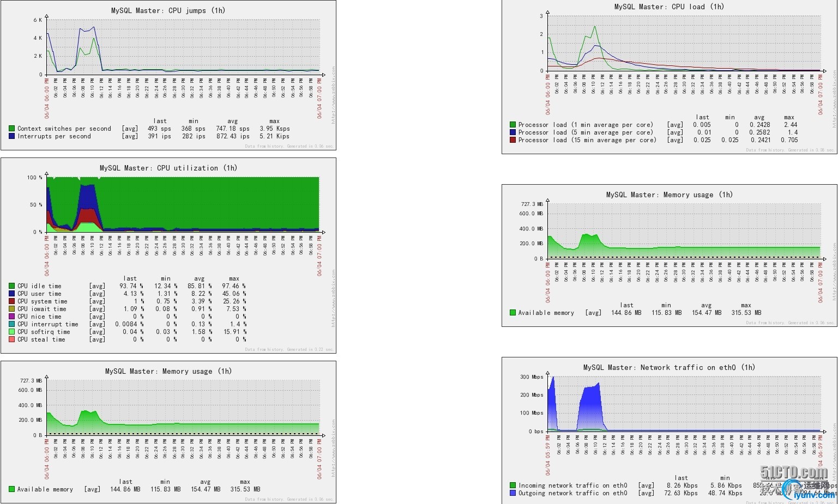Open Memory usage graph beneath CPU load

(x=670, y=256)
